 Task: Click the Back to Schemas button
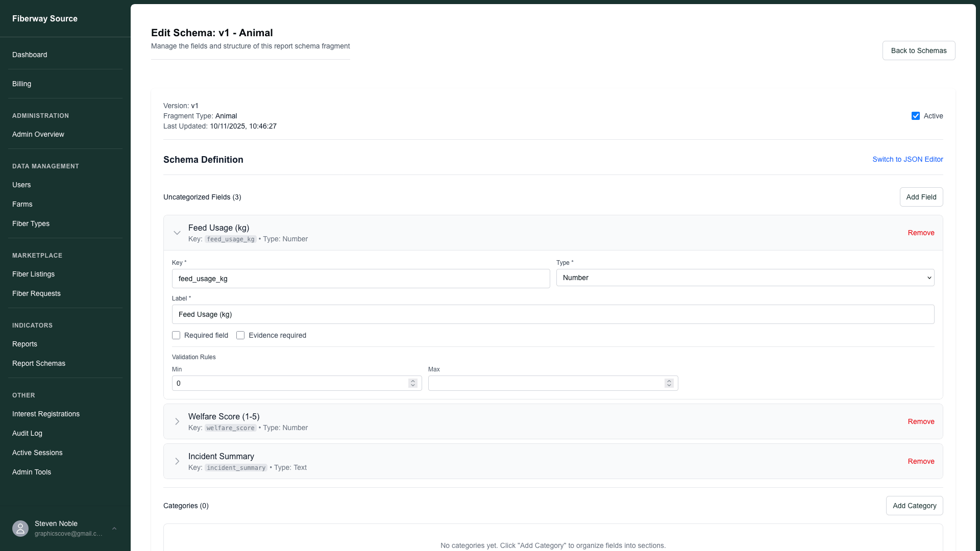(x=919, y=51)
